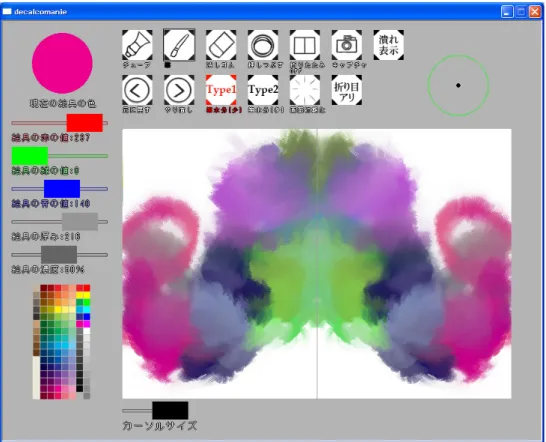This screenshot has height=442, width=546.
Task: Activate the press/squash rings tool
Action: [263, 45]
